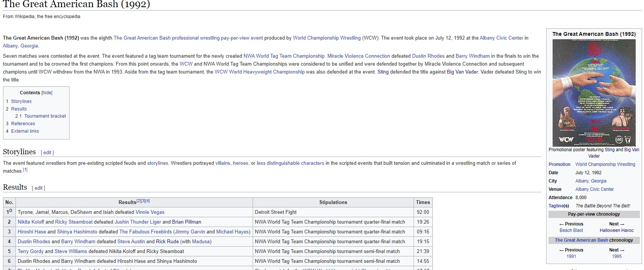Open NWA World Tag Team Championship link
The height and width of the screenshot is (270, 644).
click(x=284, y=56)
